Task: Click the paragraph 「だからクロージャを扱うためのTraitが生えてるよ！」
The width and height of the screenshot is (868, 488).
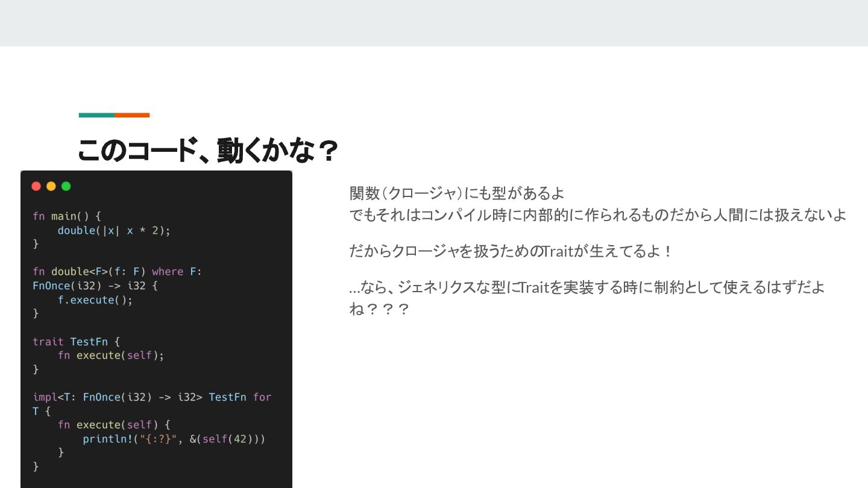Action: tap(511, 251)
